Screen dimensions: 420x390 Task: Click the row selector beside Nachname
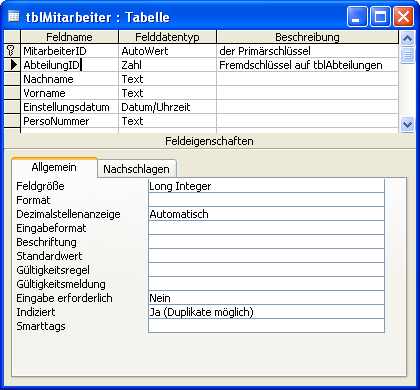tap(12, 79)
